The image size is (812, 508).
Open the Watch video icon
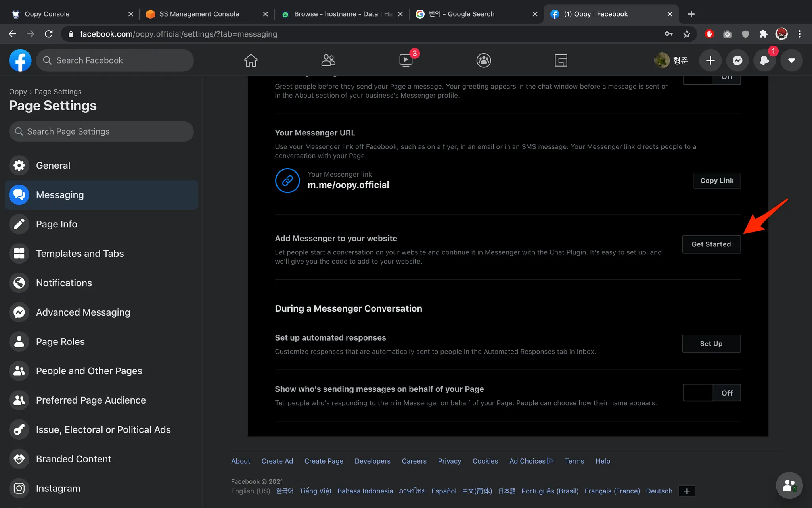(x=406, y=60)
